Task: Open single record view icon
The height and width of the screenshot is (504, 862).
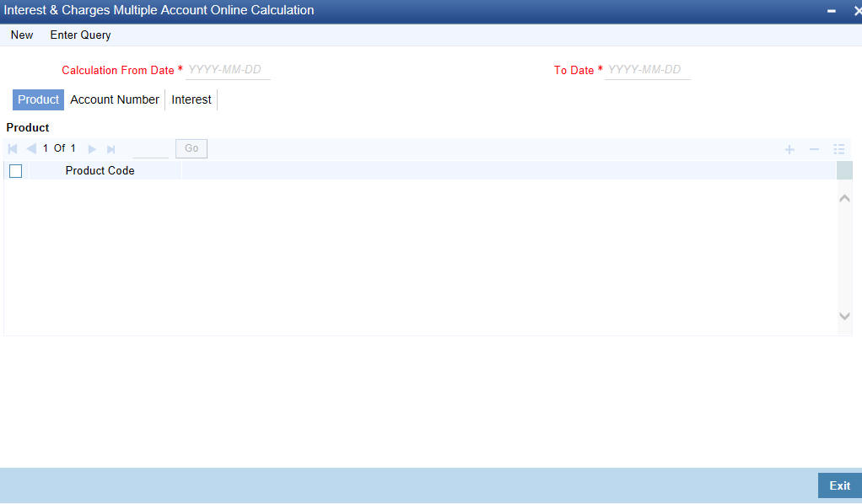Action: (839, 149)
